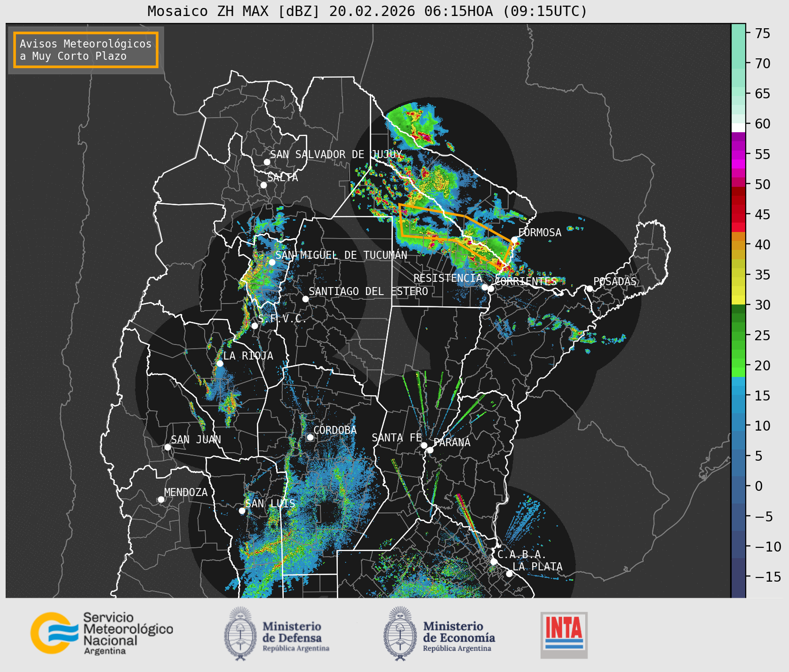Click the Mosaico ZH MAX title text

(367, 11)
